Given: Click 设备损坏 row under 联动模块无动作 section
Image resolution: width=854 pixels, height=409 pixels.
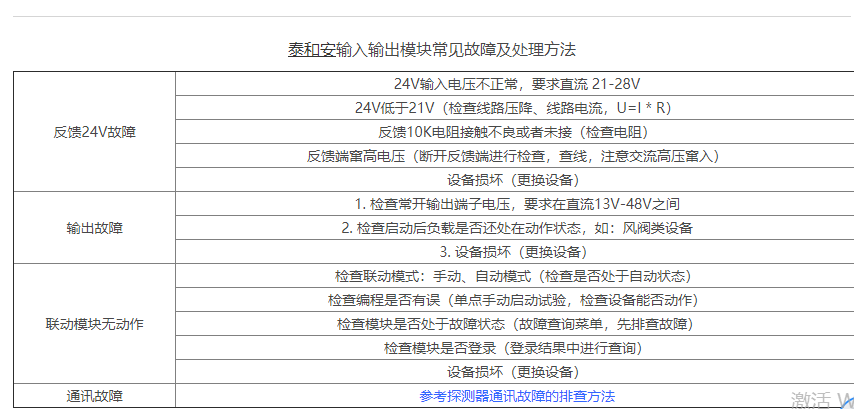Looking at the screenshot, I should click(512, 372).
